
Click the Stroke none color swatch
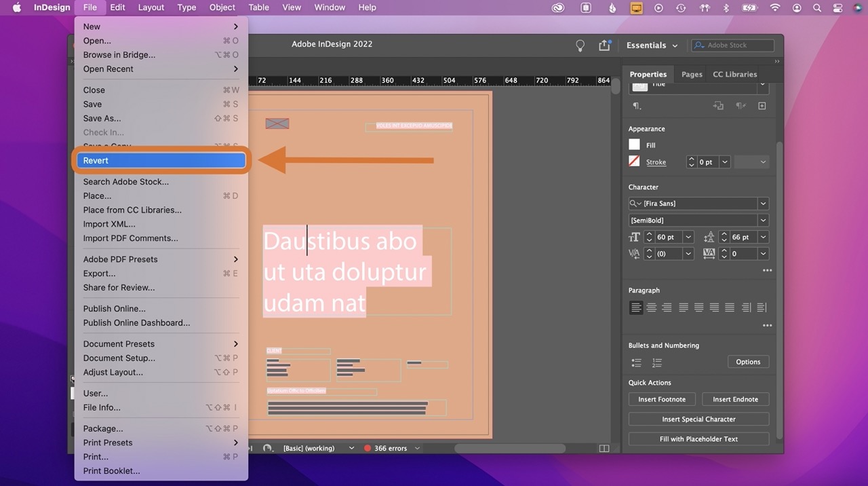[x=634, y=162]
